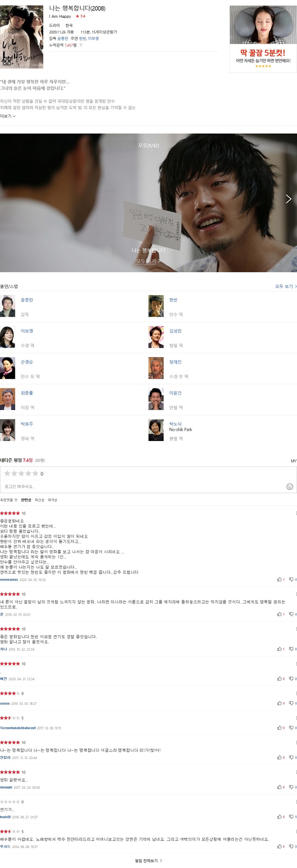The image size is (297, 868).
Task: Click help icon beside 추천댓글
Action: tap(16, 500)
